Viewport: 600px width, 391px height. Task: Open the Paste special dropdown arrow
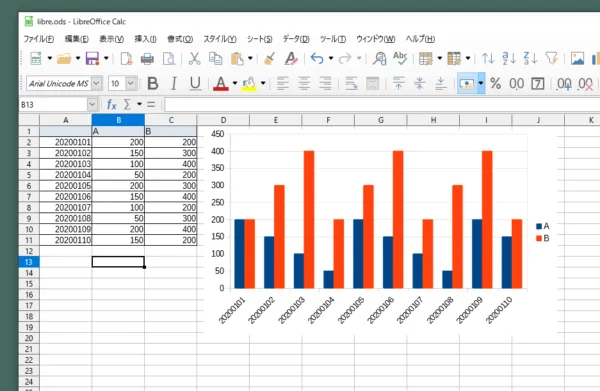pyautogui.click(x=250, y=59)
